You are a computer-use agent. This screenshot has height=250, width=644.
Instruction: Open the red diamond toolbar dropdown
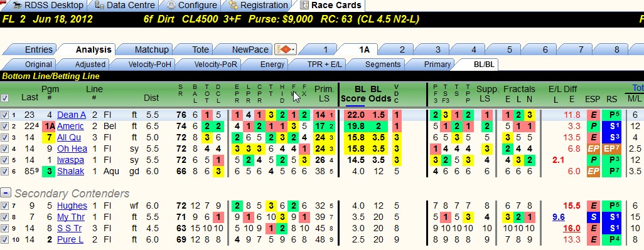[286, 49]
